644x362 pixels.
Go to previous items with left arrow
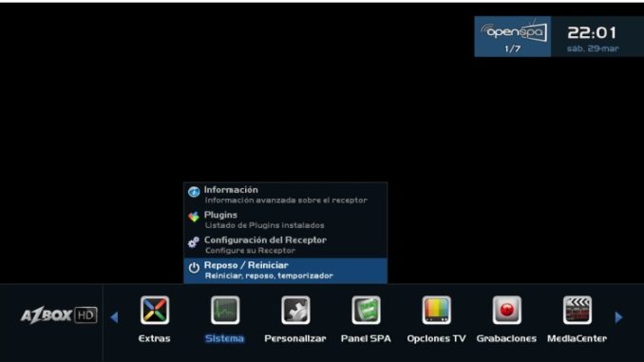tap(114, 317)
